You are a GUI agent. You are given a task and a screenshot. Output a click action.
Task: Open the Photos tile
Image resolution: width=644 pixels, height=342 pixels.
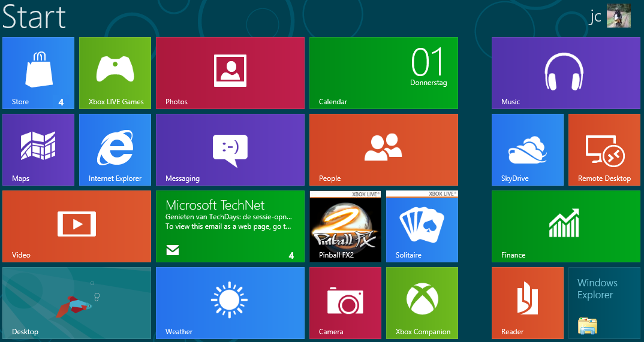click(x=230, y=73)
